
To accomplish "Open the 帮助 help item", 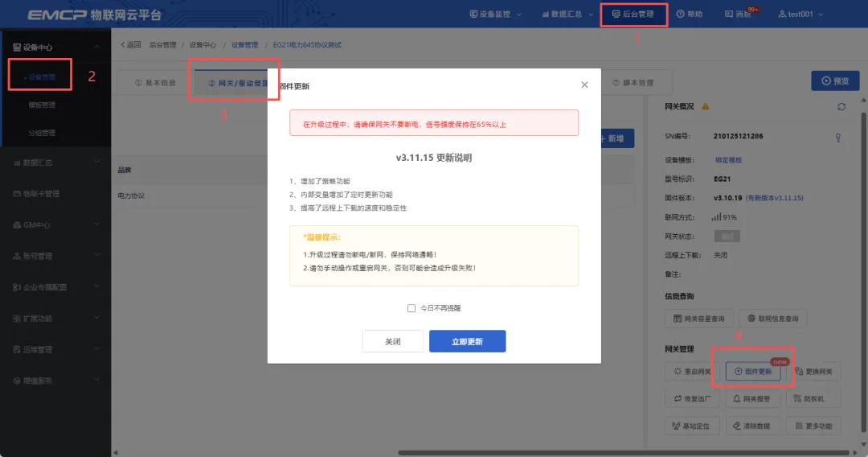I will (x=690, y=14).
